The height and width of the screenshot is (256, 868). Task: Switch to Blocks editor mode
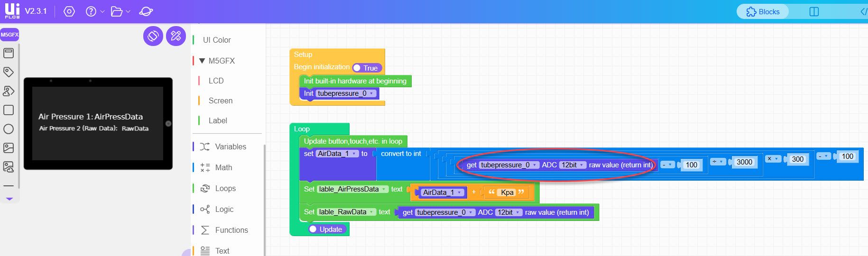pos(763,11)
